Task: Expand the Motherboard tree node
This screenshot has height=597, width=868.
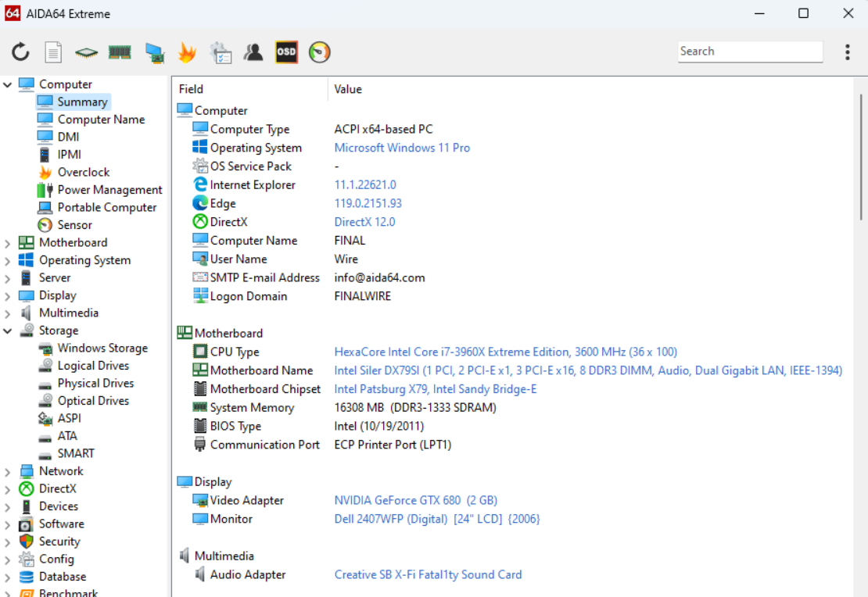Action: coord(8,243)
